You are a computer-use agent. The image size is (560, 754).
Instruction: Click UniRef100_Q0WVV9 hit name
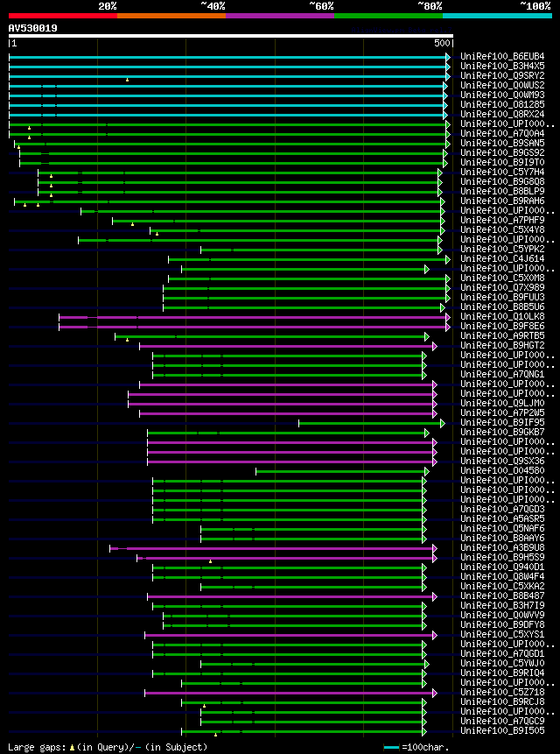point(502,615)
